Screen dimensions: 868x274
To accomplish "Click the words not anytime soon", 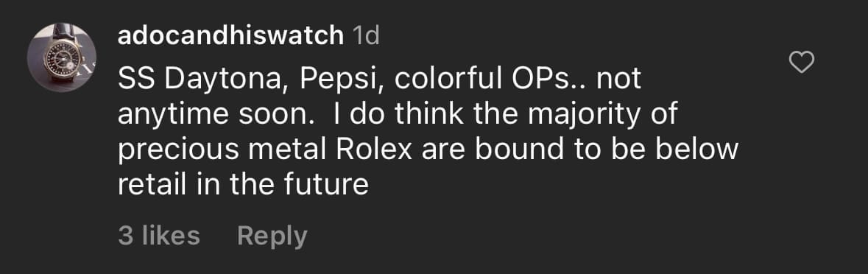I will click(x=380, y=97).
